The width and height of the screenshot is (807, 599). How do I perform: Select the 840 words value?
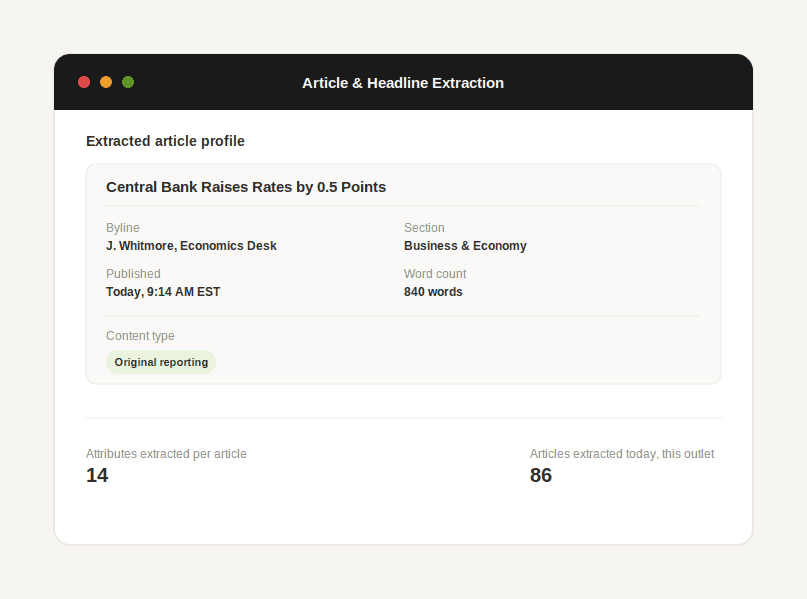point(433,292)
